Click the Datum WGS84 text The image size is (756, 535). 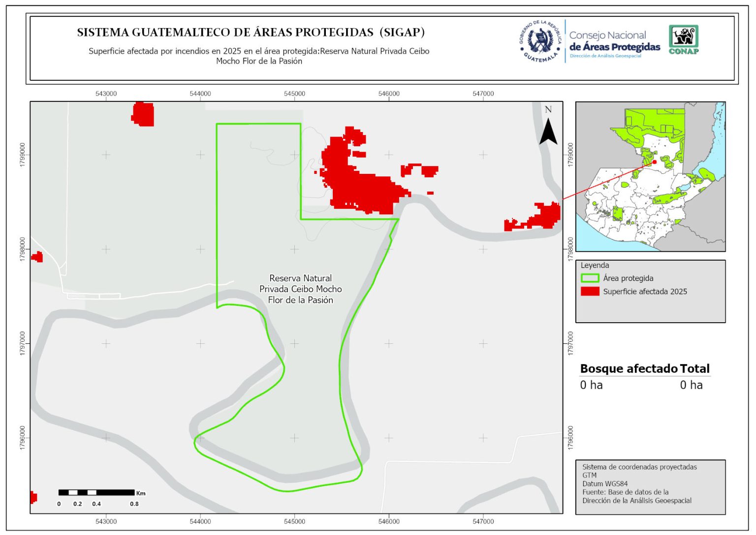coord(604,484)
